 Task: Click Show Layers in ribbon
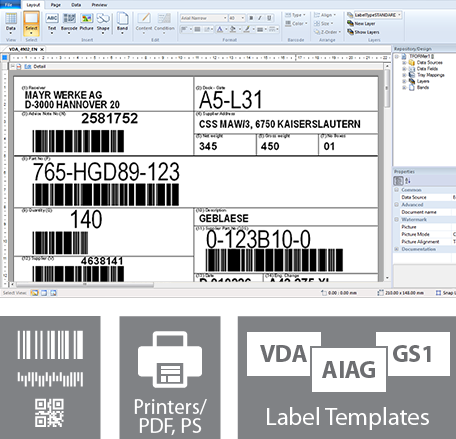(x=363, y=32)
